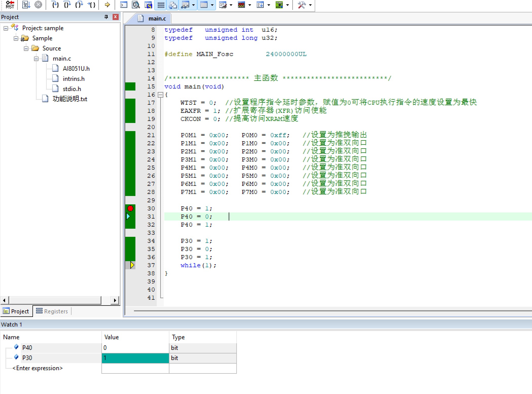
Task: Click the Type column header in Watch 1
Action: click(x=178, y=337)
